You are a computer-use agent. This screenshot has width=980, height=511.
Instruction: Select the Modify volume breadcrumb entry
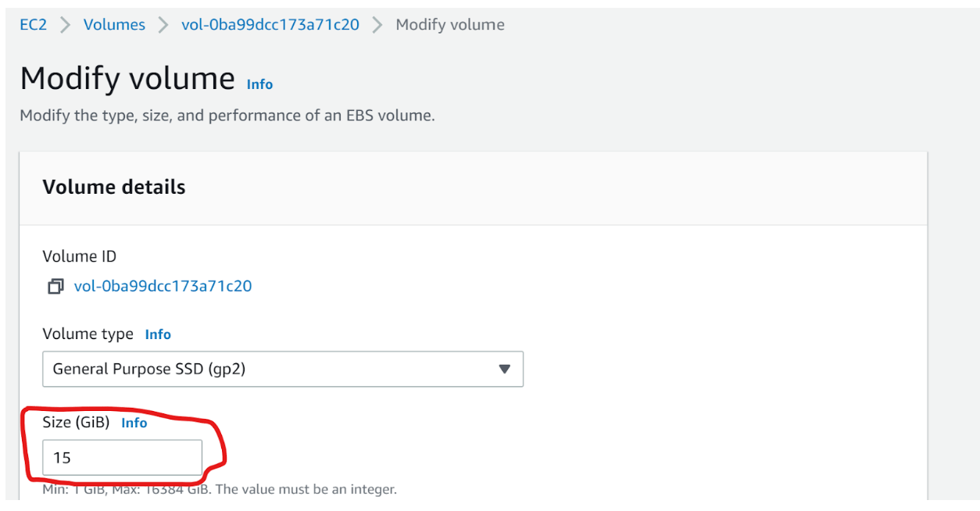click(449, 24)
